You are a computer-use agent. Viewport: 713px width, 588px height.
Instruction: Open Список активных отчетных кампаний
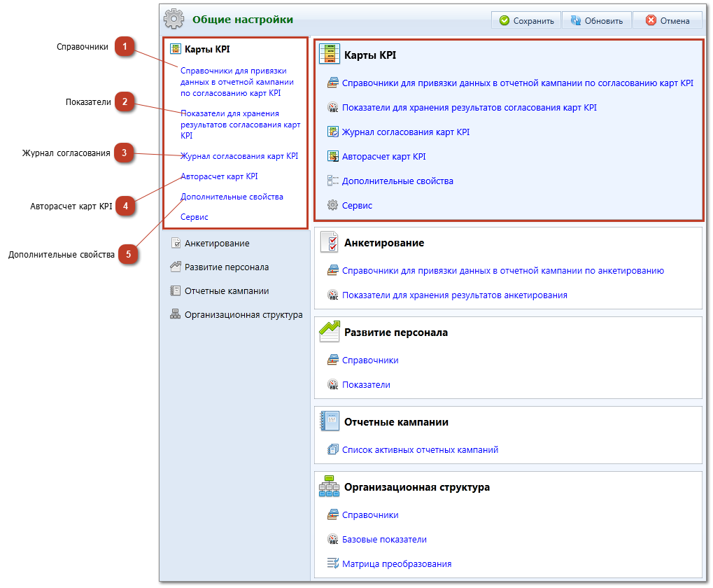tap(420, 450)
